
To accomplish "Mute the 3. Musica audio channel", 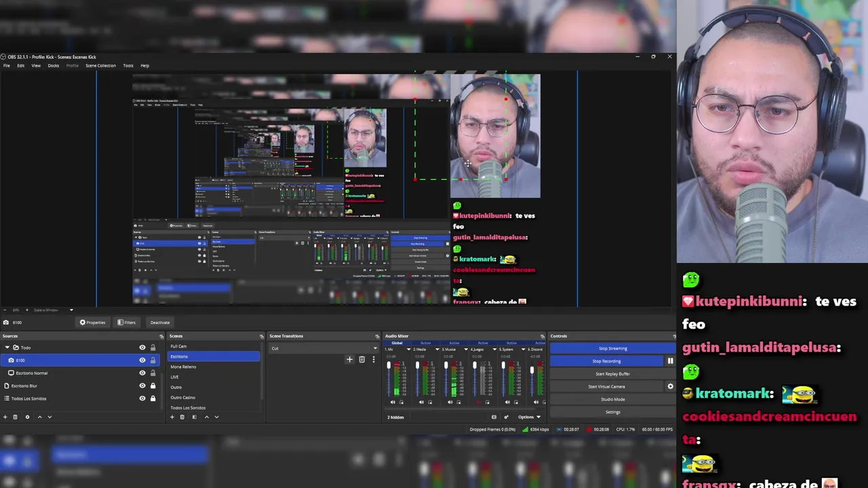I will (450, 402).
